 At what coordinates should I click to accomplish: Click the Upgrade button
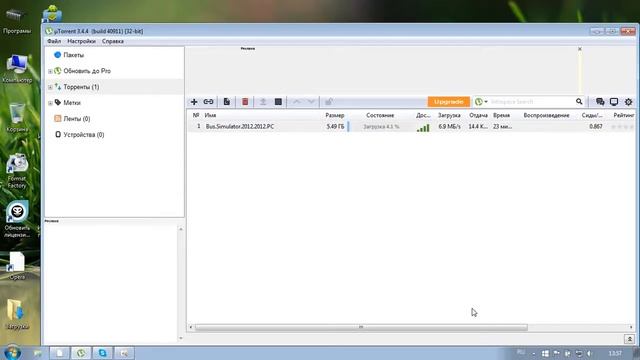tap(449, 102)
